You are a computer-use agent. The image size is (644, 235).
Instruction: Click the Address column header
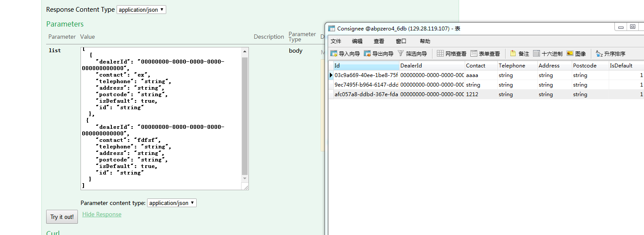554,66
